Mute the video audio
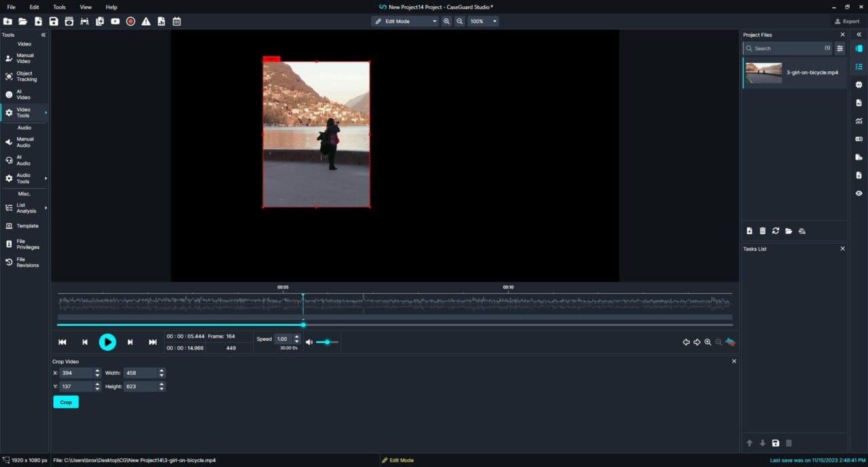868x467 pixels. [x=309, y=342]
